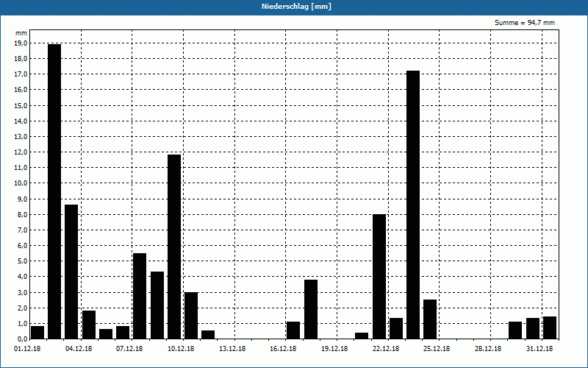The width and height of the screenshot is (588, 368).
Task: Click the bar reaching exactly 8,0 mm
Action: point(379,277)
